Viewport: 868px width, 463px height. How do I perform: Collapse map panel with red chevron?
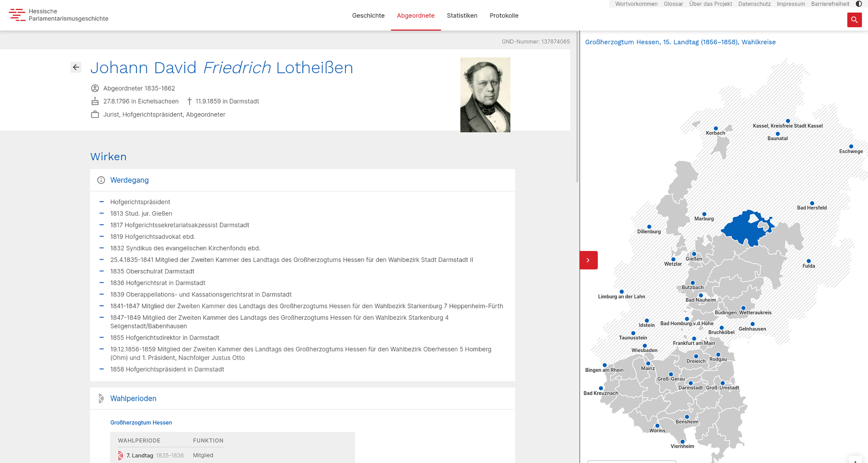[588, 260]
